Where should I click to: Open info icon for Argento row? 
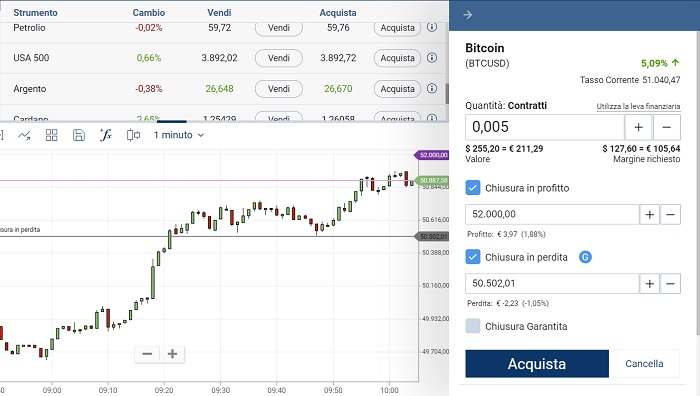tap(432, 88)
